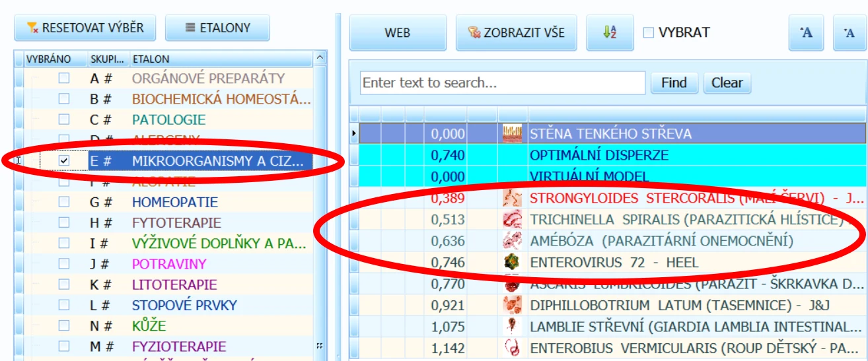This screenshot has width=868, height=361.
Task: Click the row indicator of STĚNA TENKÉHO STŘEVA
Action: tap(354, 134)
